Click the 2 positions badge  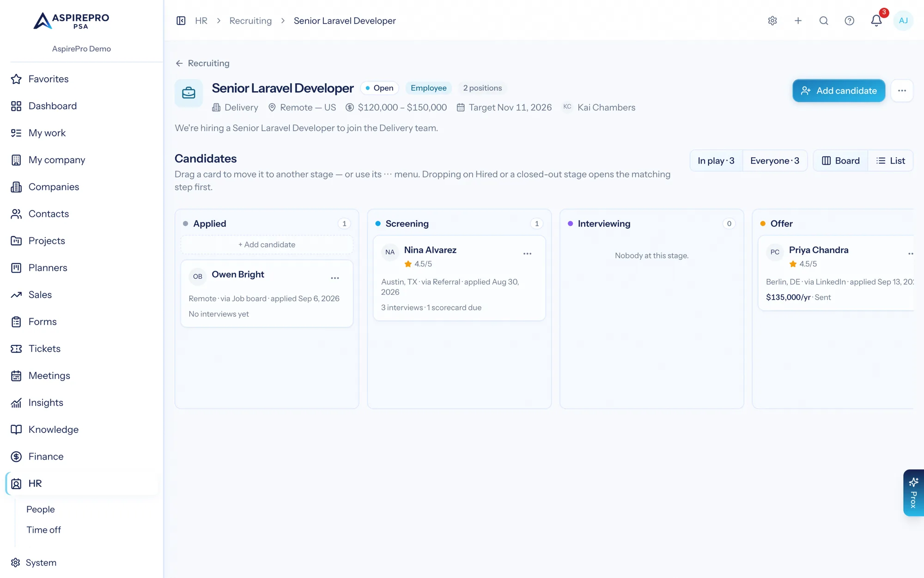[482, 88]
